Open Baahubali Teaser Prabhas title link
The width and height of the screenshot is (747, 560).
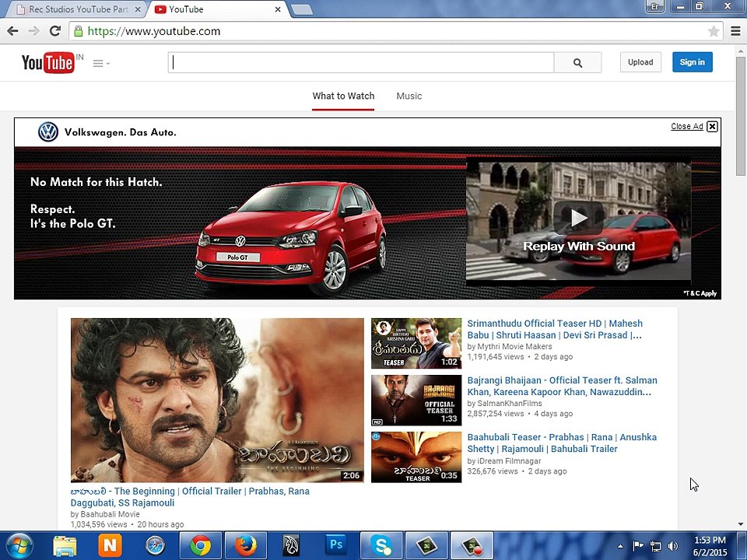tap(562, 443)
